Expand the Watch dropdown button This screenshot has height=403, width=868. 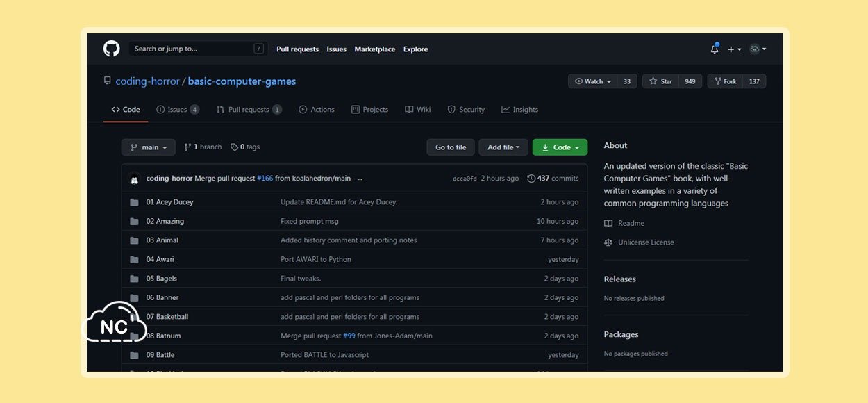coord(592,81)
